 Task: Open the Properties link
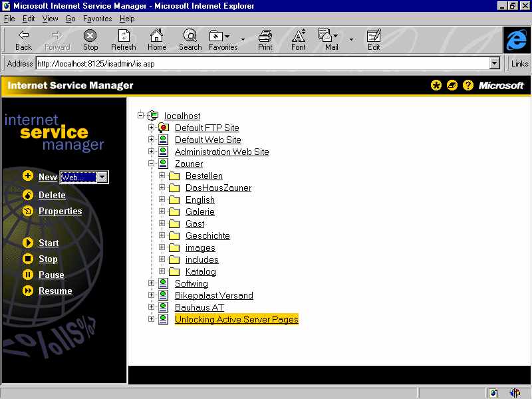[60, 211]
